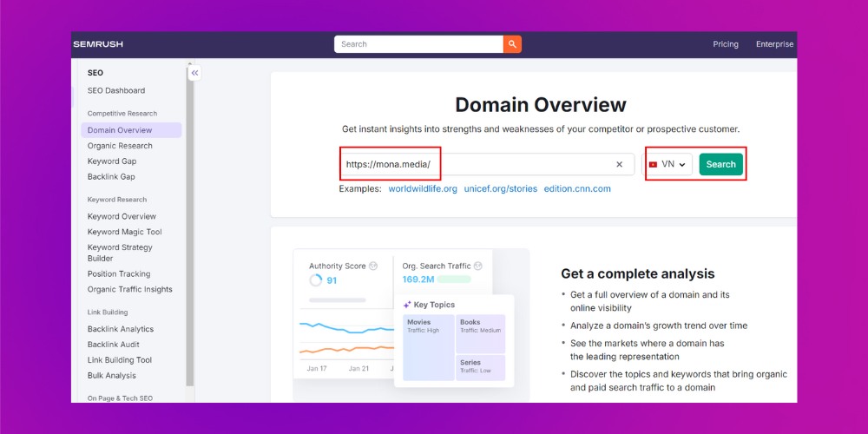The height and width of the screenshot is (434, 868).
Task: Open Position Tracking in sidebar
Action: coord(118,274)
